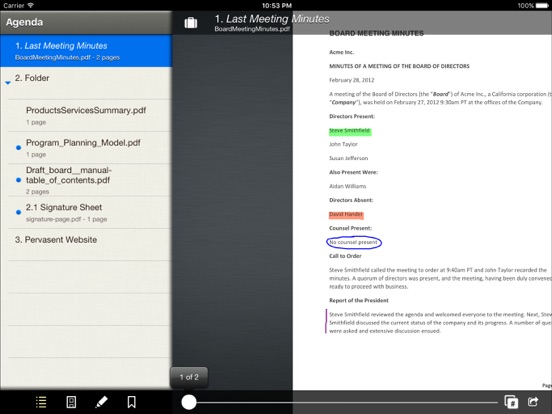Click the battery indicator in status bar
The height and width of the screenshot is (414, 552).
(542, 5)
